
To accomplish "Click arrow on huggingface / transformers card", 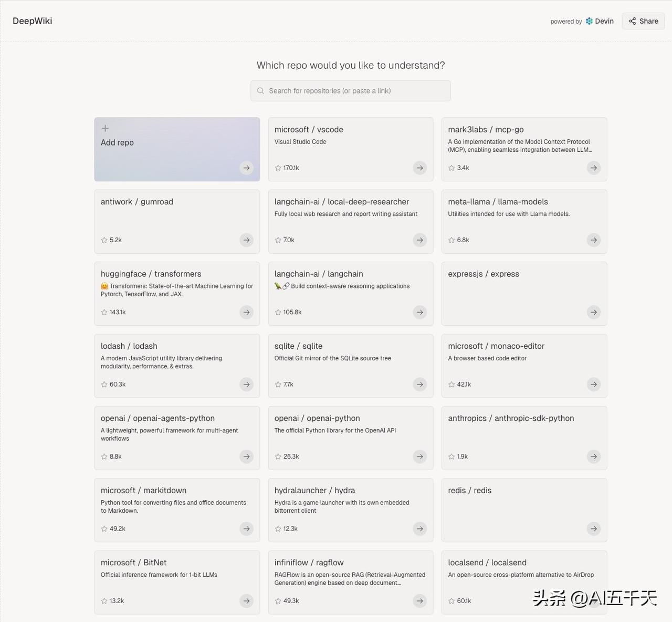I will [246, 312].
